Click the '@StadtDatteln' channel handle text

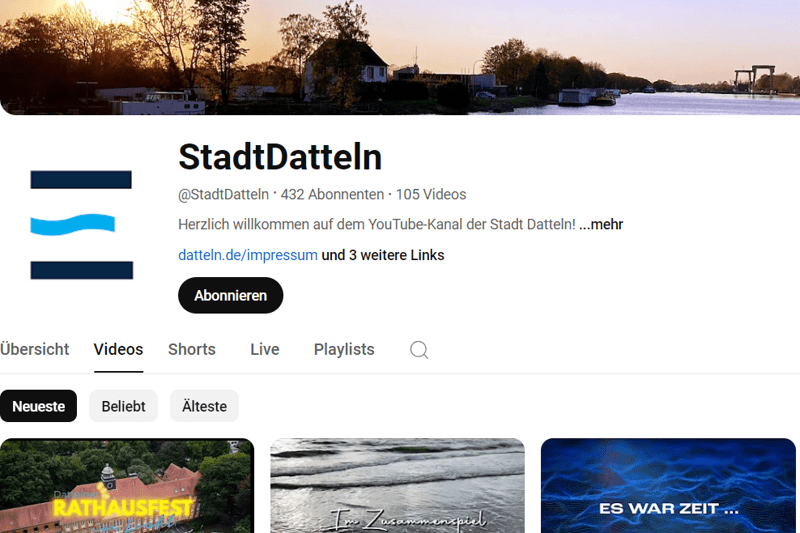223,194
